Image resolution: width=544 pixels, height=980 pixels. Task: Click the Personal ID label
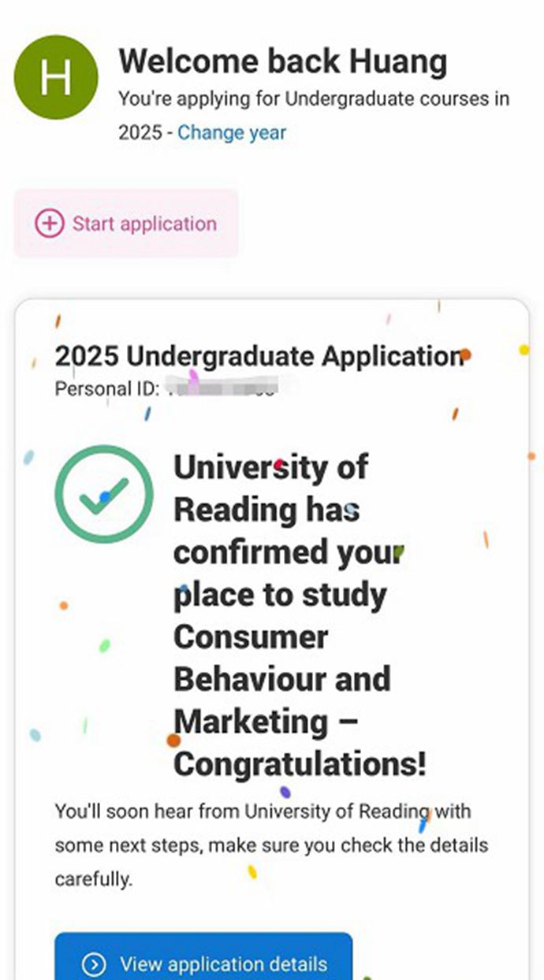[107, 388]
